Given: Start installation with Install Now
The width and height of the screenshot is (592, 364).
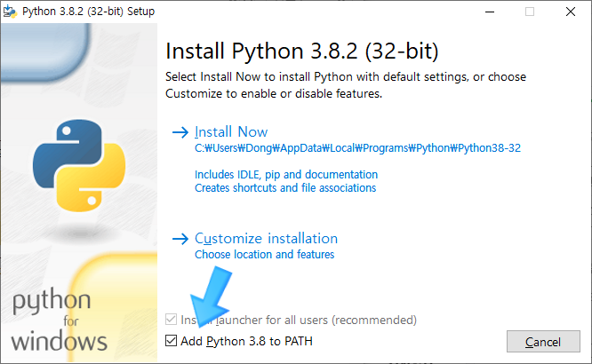Looking at the screenshot, I should click(x=231, y=132).
